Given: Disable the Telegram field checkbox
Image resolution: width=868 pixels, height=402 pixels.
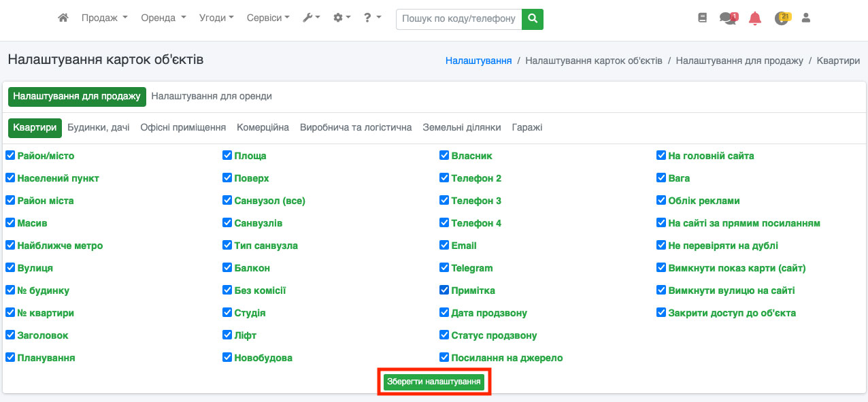Looking at the screenshot, I should (x=445, y=268).
